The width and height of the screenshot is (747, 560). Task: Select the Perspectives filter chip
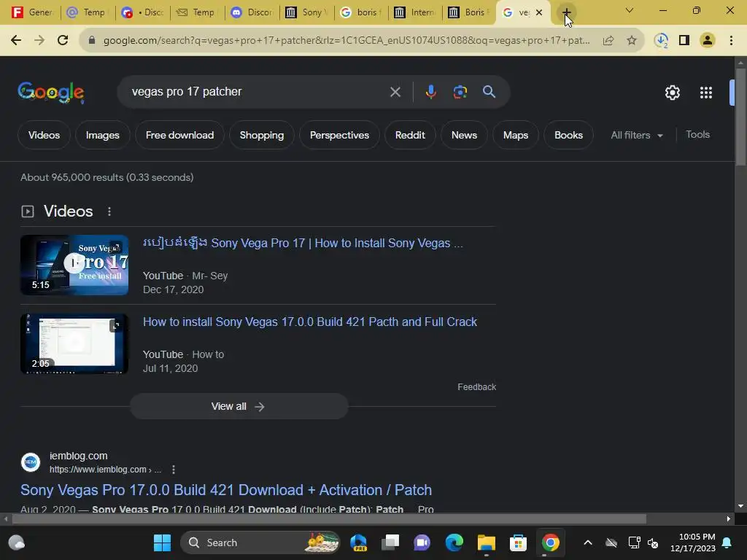339,135
